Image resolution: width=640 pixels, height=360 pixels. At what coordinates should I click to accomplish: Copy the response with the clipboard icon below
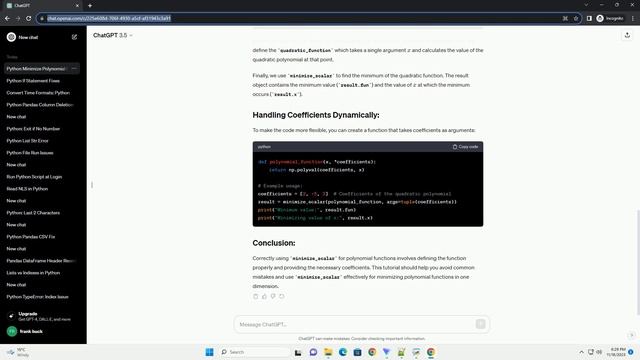click(256, 296)
